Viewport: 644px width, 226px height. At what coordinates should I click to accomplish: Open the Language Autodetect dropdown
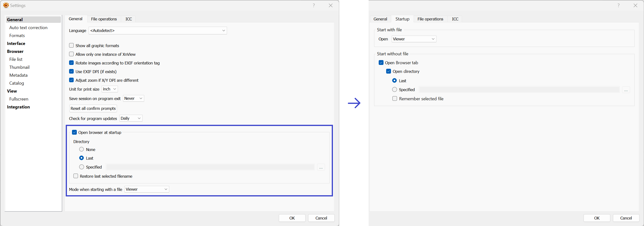pyautogui.click(x=157, y=31)
